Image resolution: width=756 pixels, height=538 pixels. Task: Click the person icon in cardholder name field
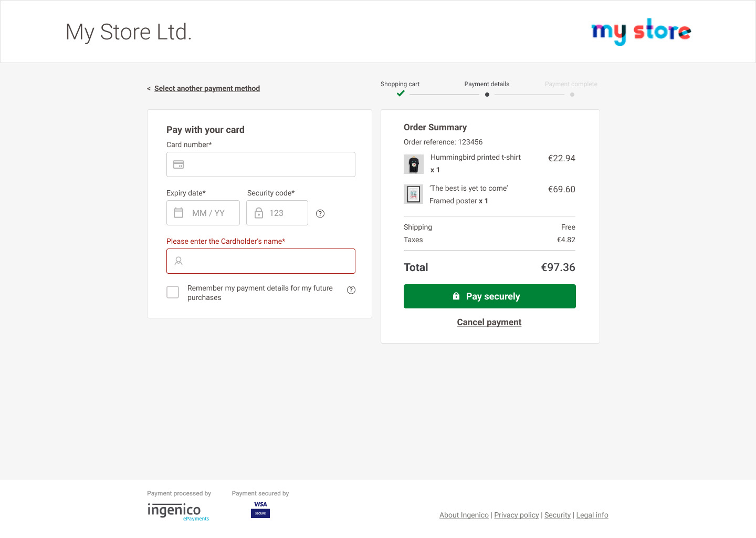[178, 261]
